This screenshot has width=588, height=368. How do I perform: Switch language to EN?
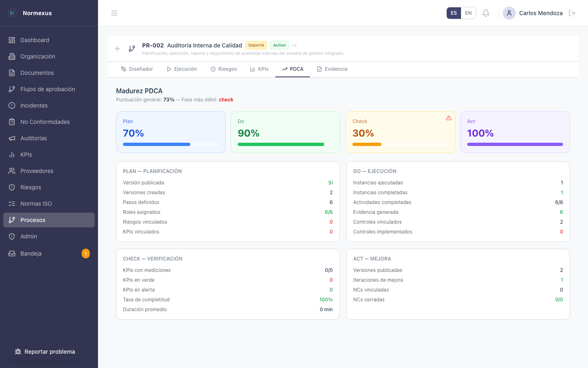pyautogui.click(x=468, y=13)
